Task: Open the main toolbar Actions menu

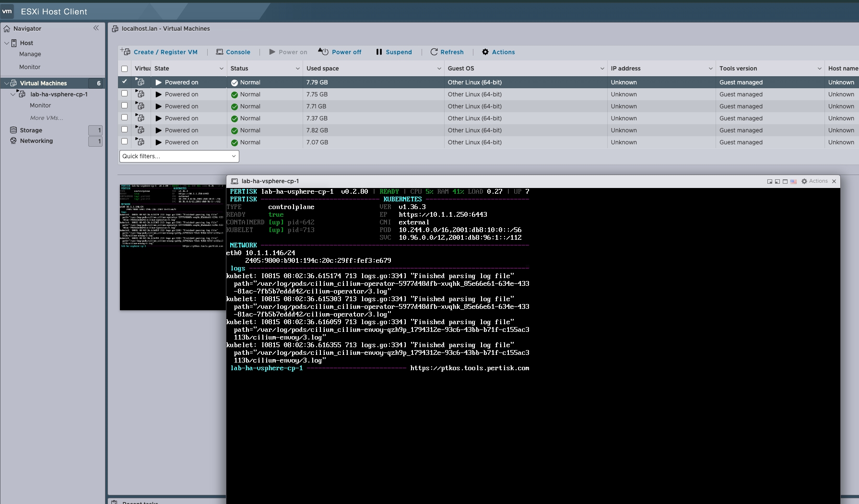Action: pos(498,52)
